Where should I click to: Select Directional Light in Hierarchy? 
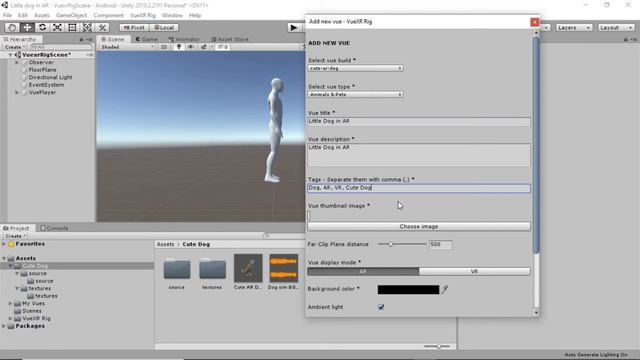[x=50, y=77]
